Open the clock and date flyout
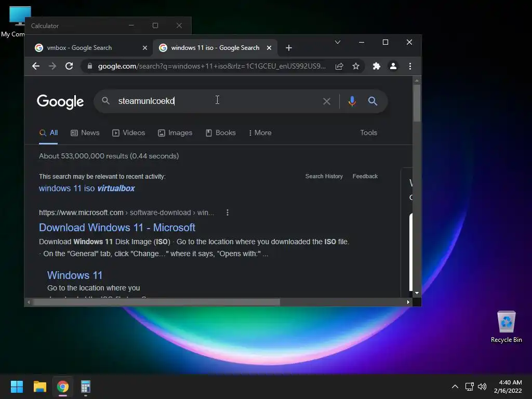Image resolution: width=532 pixels, height=399 pixels. point(508,387)
